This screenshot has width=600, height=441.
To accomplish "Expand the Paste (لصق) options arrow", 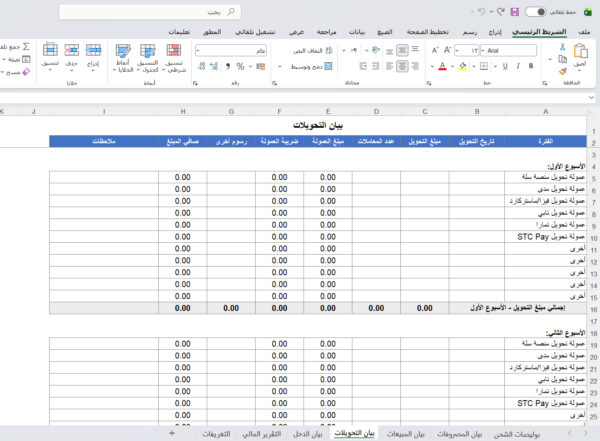I will (580, 70).
